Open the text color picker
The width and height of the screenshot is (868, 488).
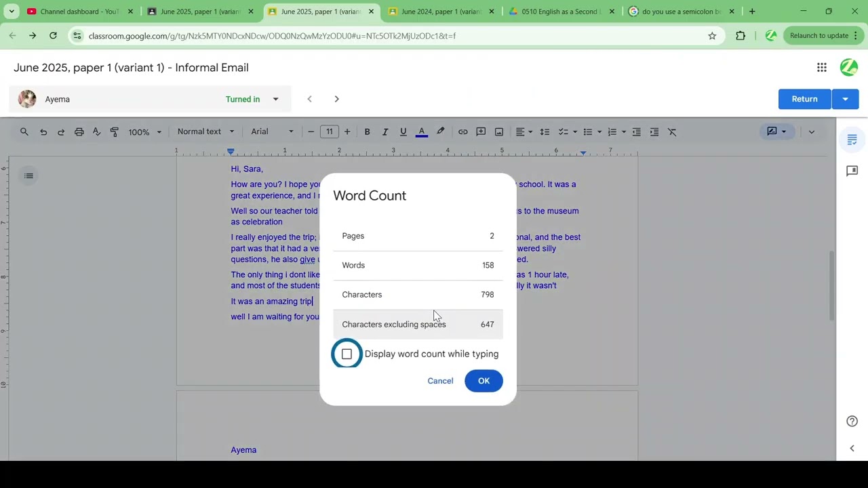pyautogui.click(x=422, y=131)
